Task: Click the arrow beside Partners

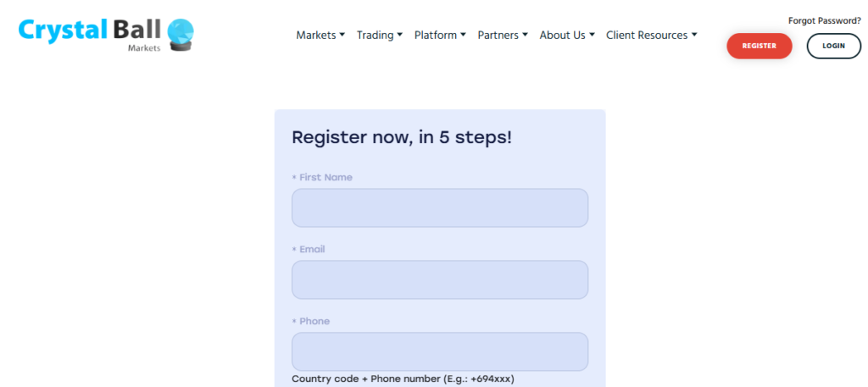Action: (526, 35)
